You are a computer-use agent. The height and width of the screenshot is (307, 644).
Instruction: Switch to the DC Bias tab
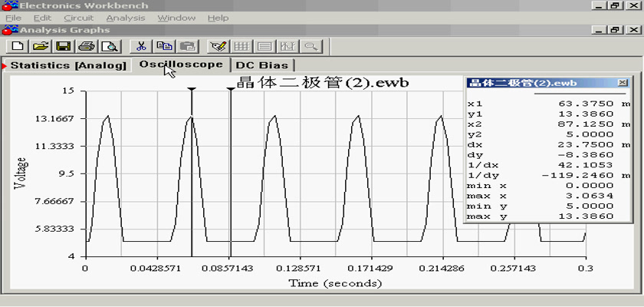click(262, 66)
